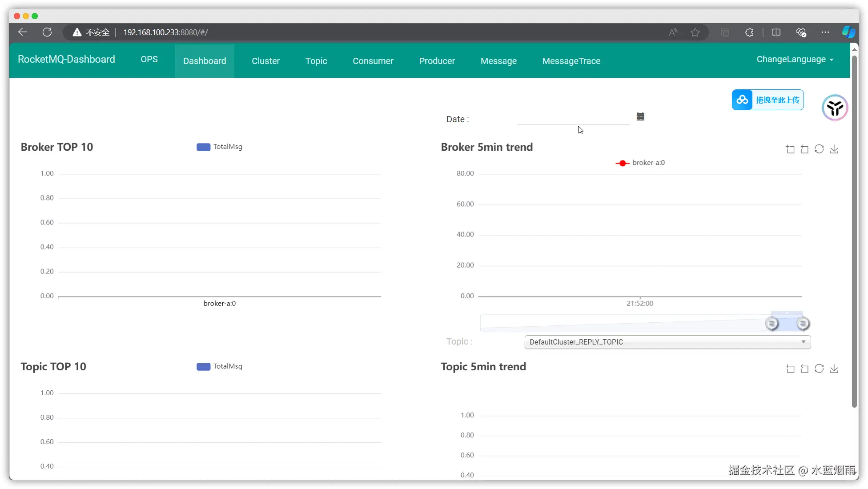868x489 pixels.
Task: Click Broker trend zoom reset icon
Action: tap(804, 149)
